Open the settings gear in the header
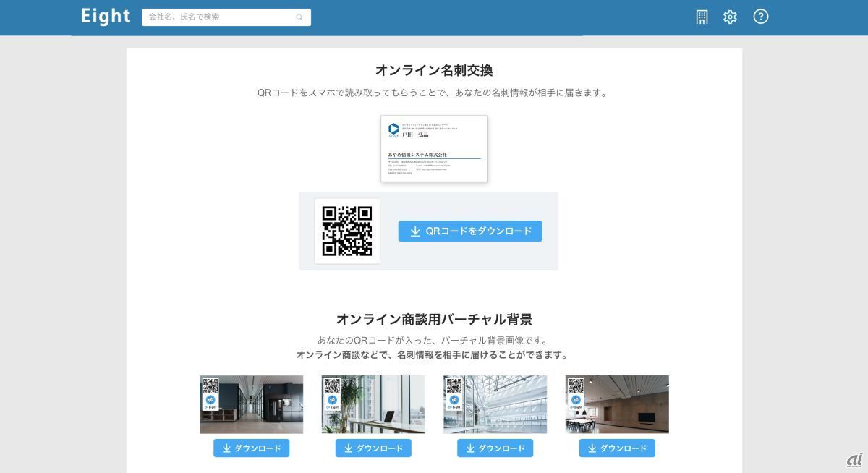868x473 pixels. click(730, 17)
